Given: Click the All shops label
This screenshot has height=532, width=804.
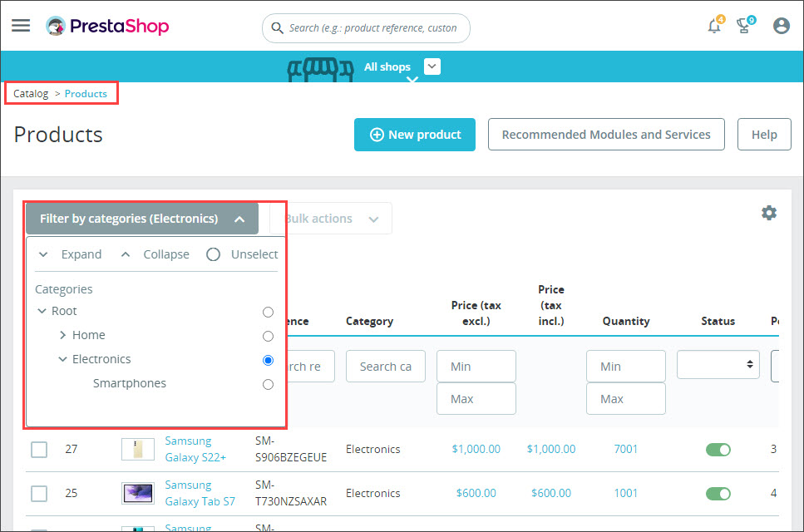Looking at the screenshot, I should (387, 66).
